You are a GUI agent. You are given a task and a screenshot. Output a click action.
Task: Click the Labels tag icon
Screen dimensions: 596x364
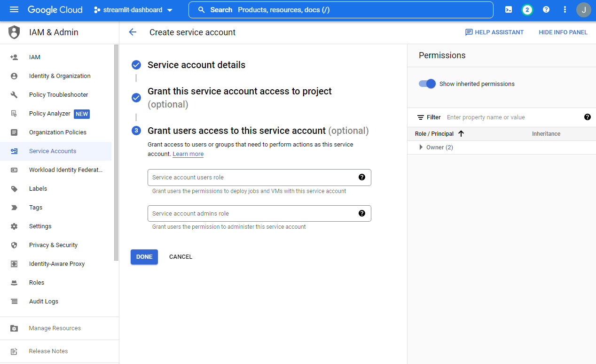(14, 189)
